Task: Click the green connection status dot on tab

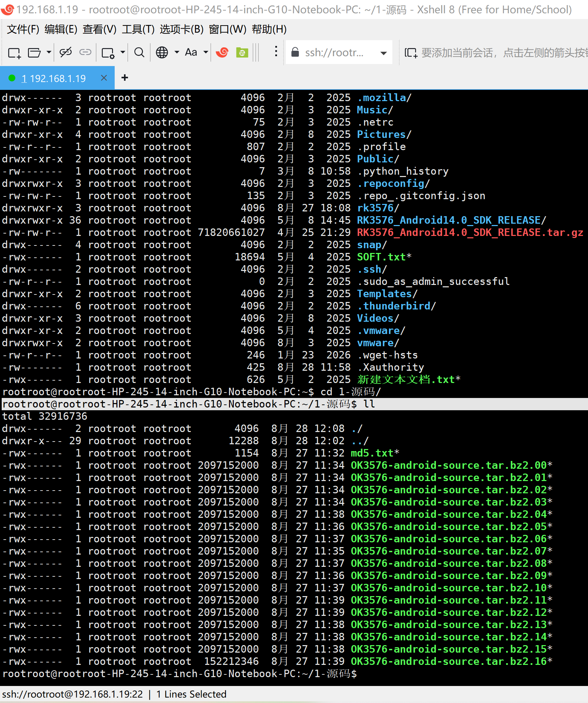Action: [12, 78]
